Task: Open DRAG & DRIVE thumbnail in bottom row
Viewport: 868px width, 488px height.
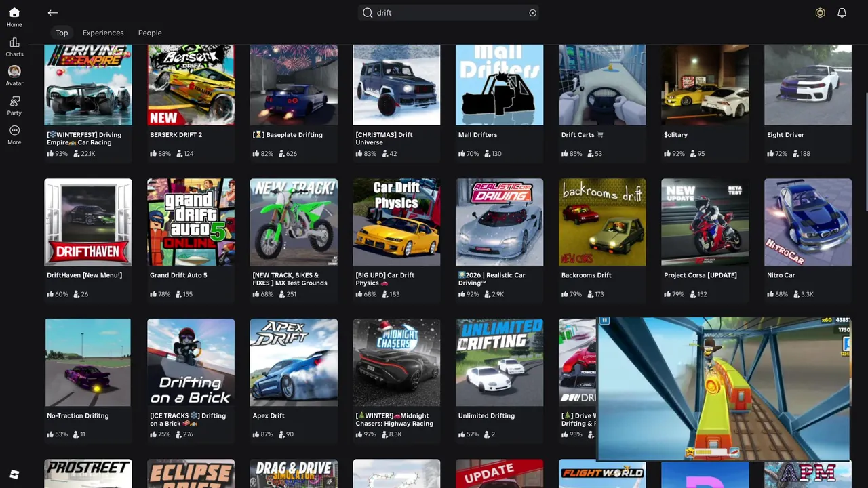Action: [x=294, y=474]
